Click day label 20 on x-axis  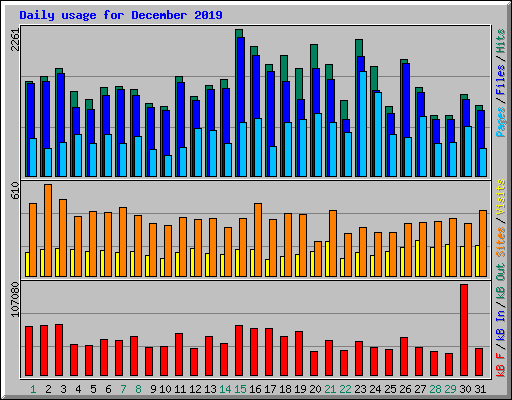pos(315,389)
